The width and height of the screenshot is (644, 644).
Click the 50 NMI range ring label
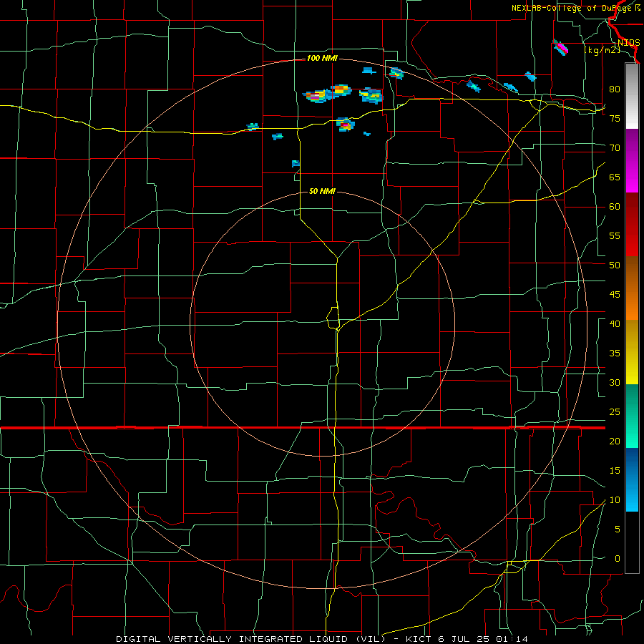322,191
